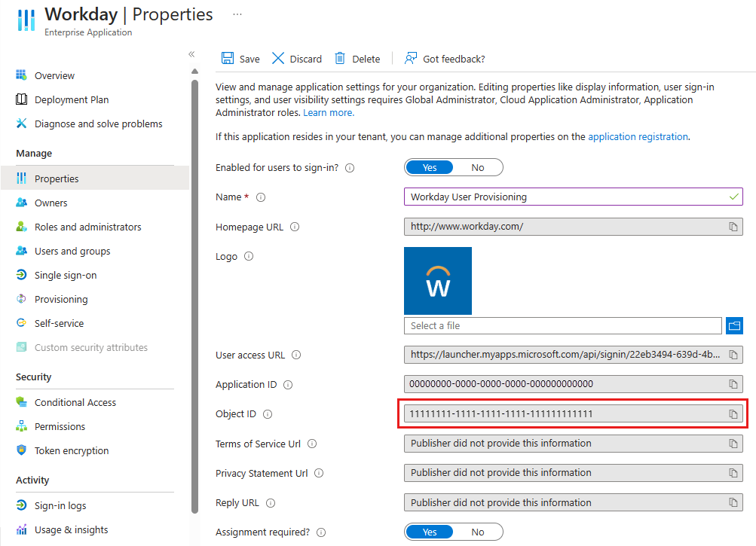Image resolution: width=756 pixels, height=546 pixels.
Task: Copy the Reply URL field
Action: click(x=733, y=502)
